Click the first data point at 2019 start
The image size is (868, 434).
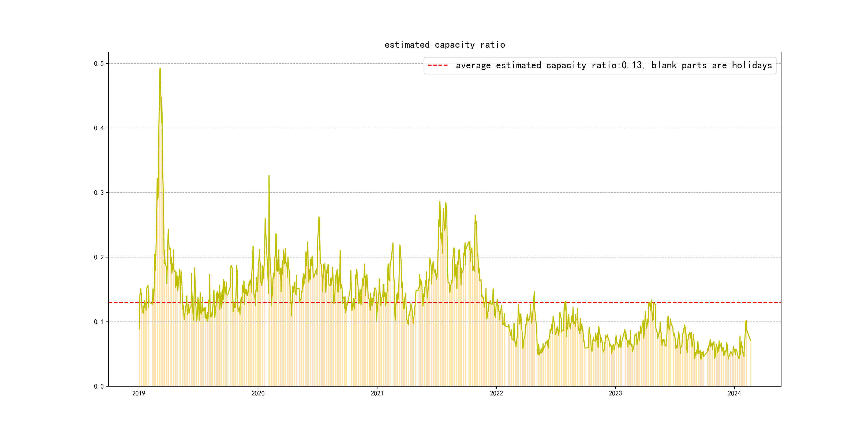click(x=139, y=328)
